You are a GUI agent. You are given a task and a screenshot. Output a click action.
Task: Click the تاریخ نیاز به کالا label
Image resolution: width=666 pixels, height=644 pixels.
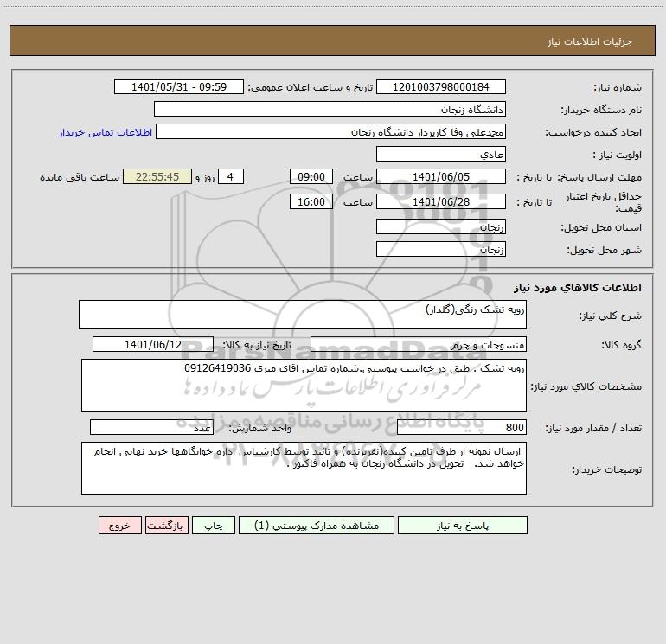pos(258,345)
